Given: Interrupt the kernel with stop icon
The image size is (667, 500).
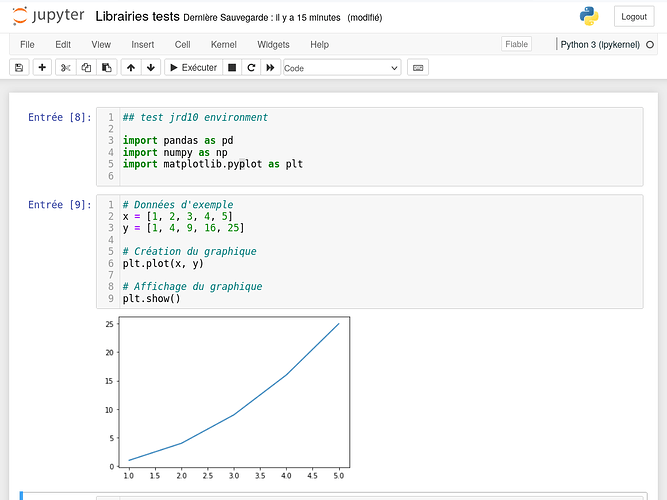Looking at the screenshot, I should (232, 68).
